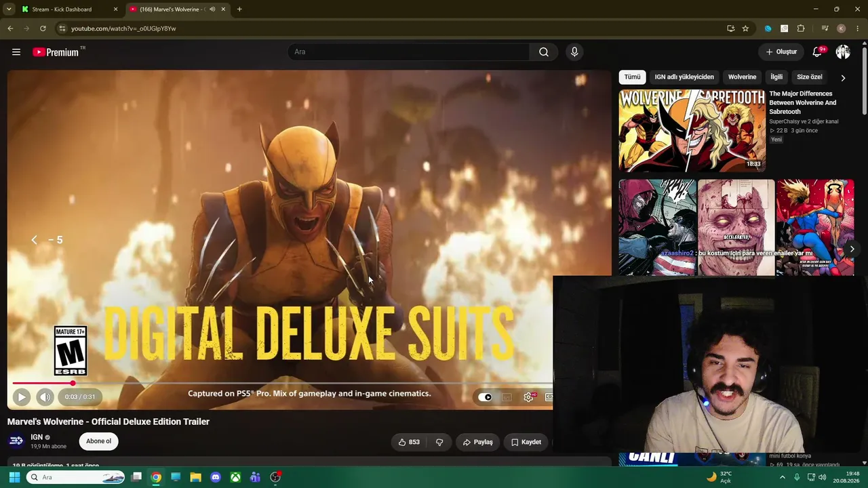Go back in browser history
This screenshot has height=488, width=868.
(x=10, y=28)
